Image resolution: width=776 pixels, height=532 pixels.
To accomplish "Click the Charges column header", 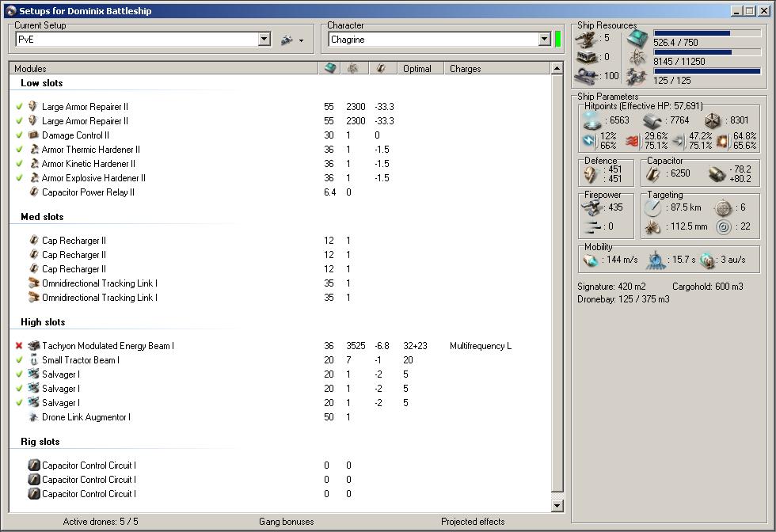I will [497, 69].
